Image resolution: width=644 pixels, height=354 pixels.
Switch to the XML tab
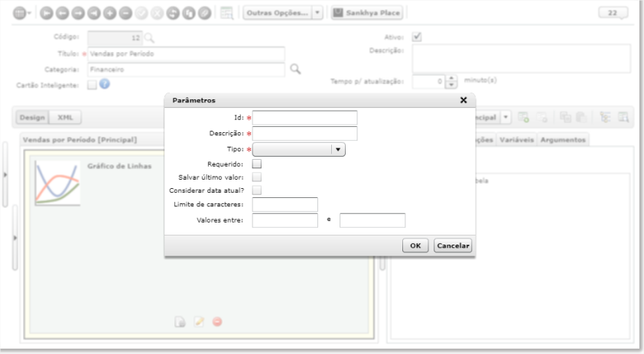tap(65, 118)
